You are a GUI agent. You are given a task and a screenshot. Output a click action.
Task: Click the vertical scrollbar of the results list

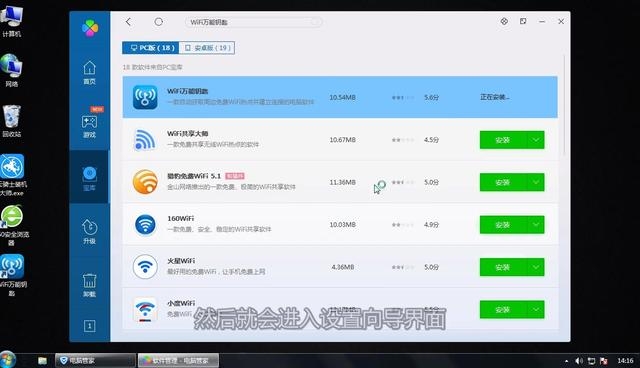coord(564,105)
